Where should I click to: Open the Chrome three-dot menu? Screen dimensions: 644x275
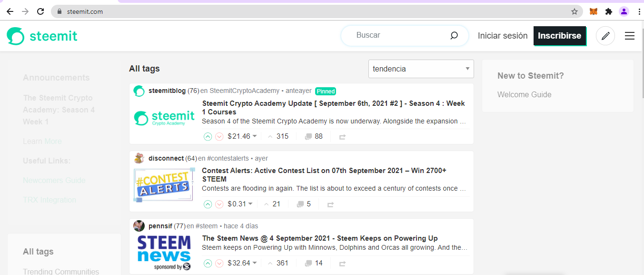coord(639,11)
